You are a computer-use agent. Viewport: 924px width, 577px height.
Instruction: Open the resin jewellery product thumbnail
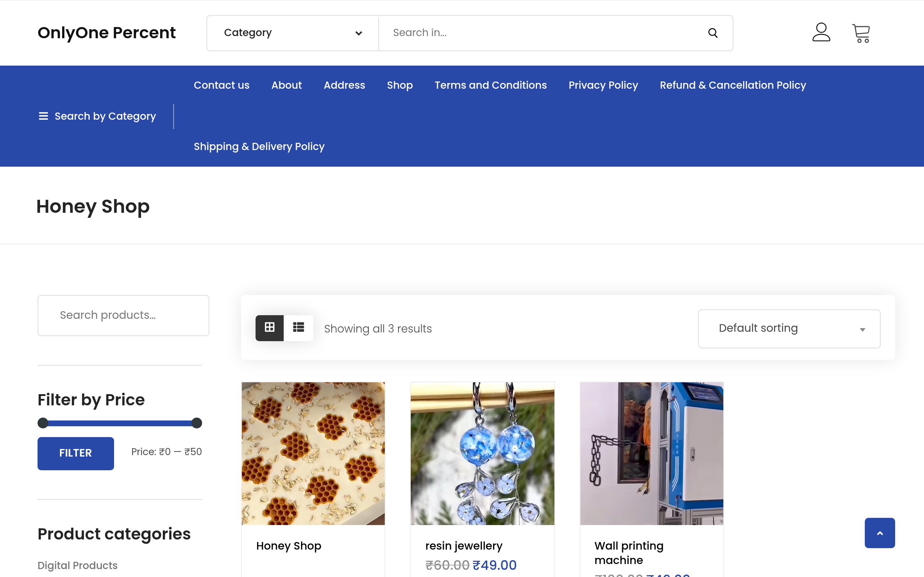click(482, 453)
